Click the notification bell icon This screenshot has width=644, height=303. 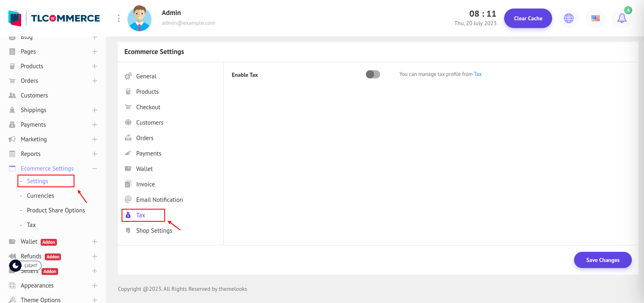tap(622, 18)
